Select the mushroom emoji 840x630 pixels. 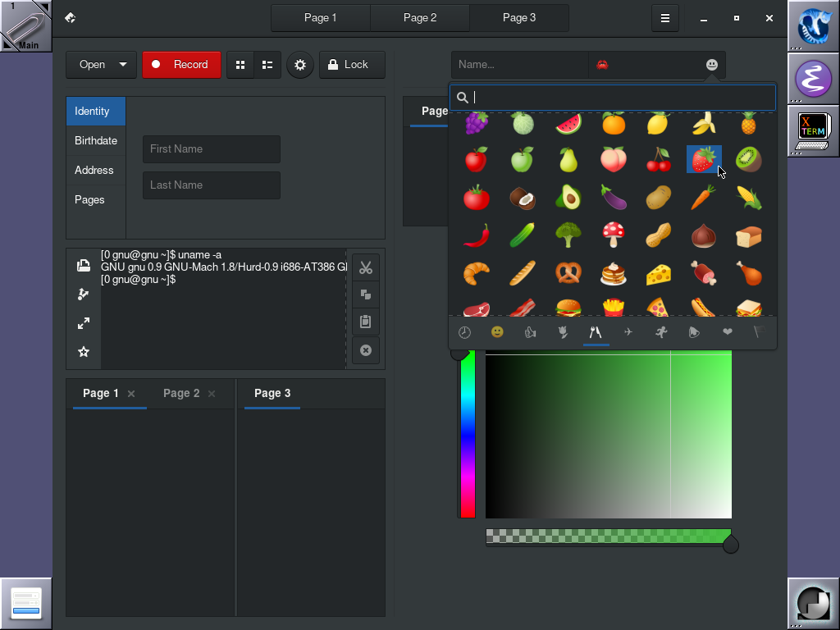pos(614,235)
